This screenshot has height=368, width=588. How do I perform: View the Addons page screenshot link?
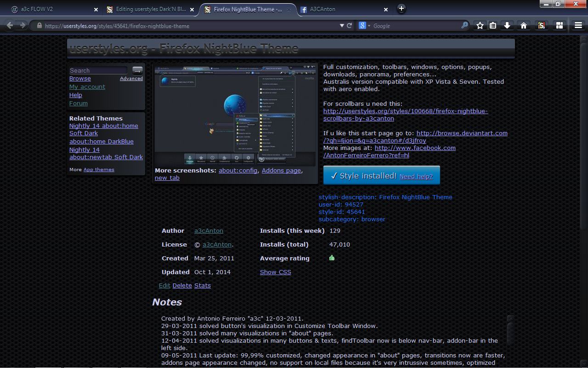point(281,171)
